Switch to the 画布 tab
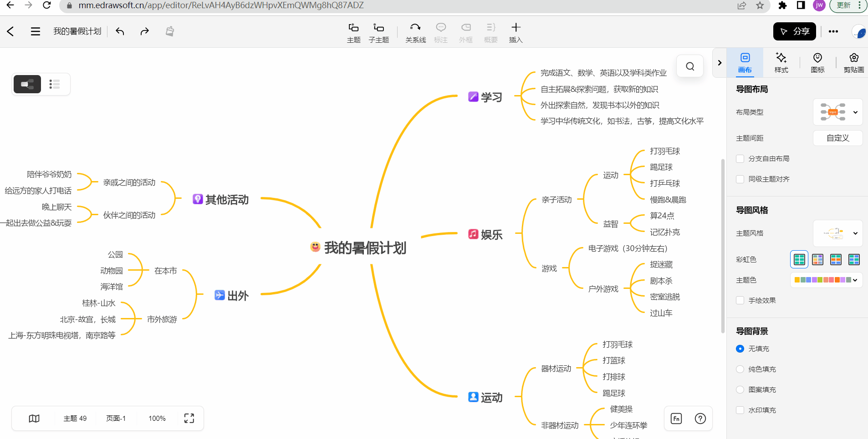The height and width of the screenshot is (439, 868). (745, 63)
